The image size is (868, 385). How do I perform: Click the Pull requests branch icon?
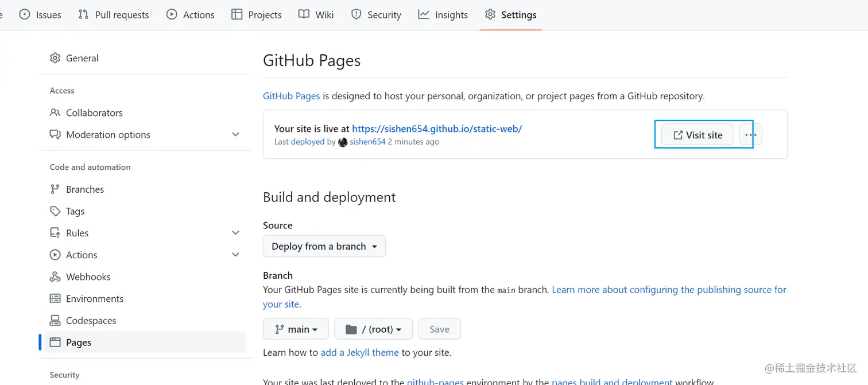[83, 14]
